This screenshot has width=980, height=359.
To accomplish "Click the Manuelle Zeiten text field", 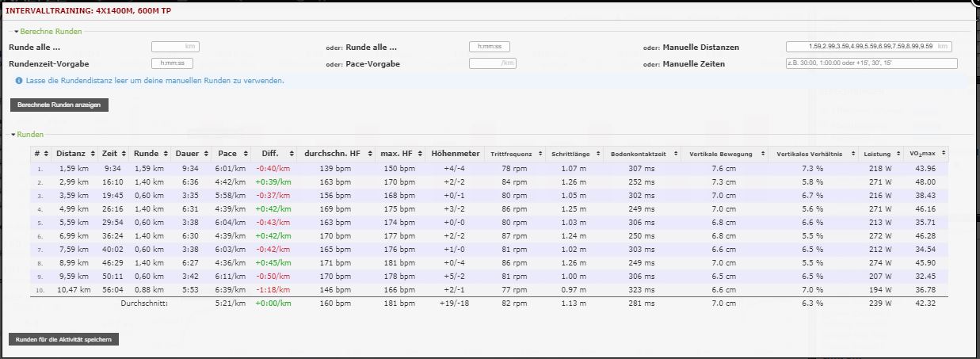I will 871,63.
